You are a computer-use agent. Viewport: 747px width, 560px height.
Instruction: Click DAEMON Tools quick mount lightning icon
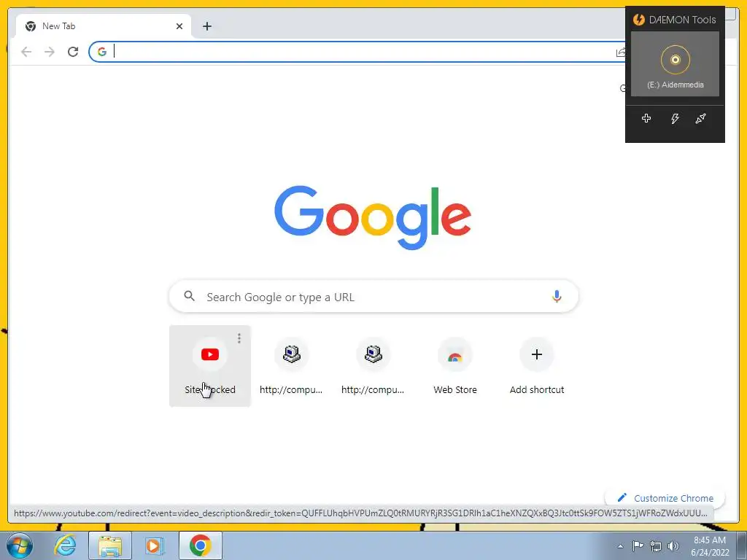(675, 118)
